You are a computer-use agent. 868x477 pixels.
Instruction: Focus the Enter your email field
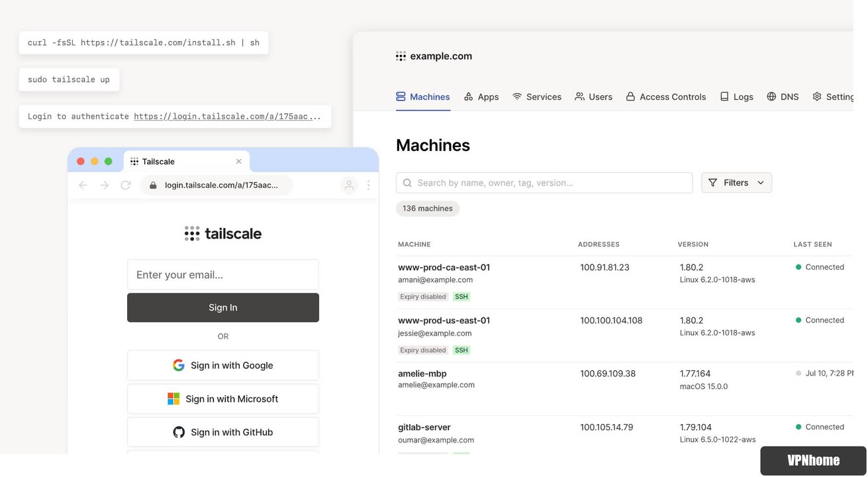(x=223, y=275)
